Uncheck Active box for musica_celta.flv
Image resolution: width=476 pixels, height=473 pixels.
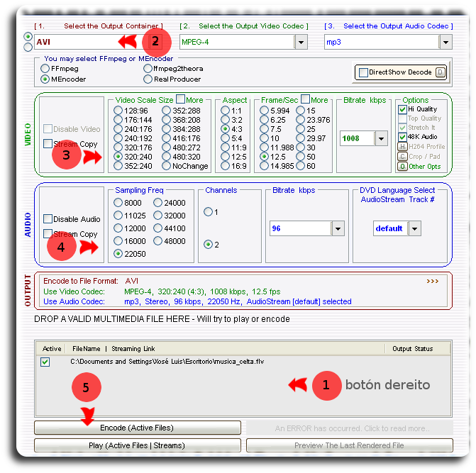point(45,362)
